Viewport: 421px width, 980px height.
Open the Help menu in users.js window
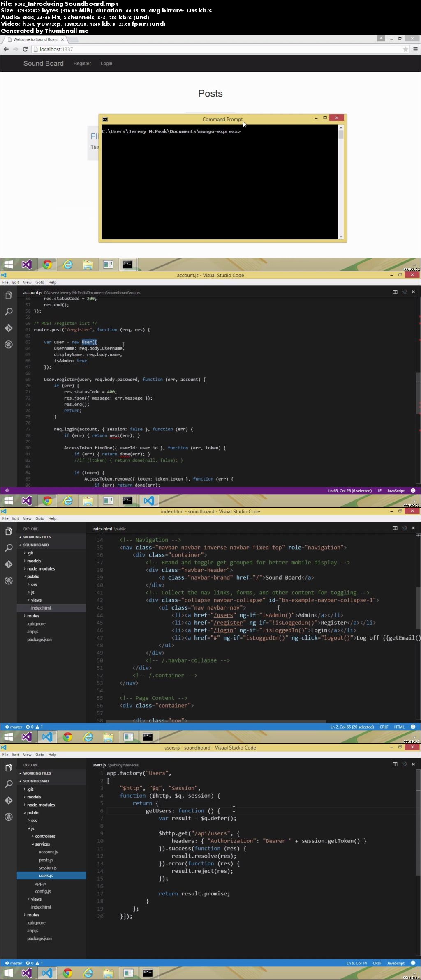52,755
